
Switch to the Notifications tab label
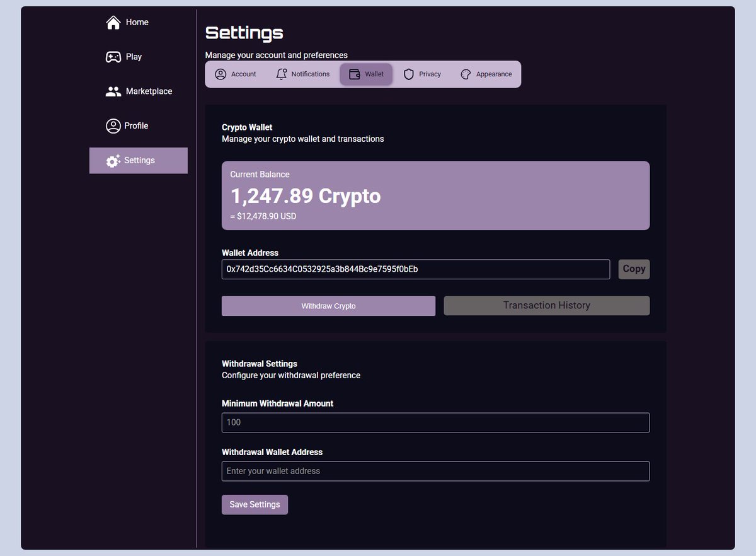[311, 74]
